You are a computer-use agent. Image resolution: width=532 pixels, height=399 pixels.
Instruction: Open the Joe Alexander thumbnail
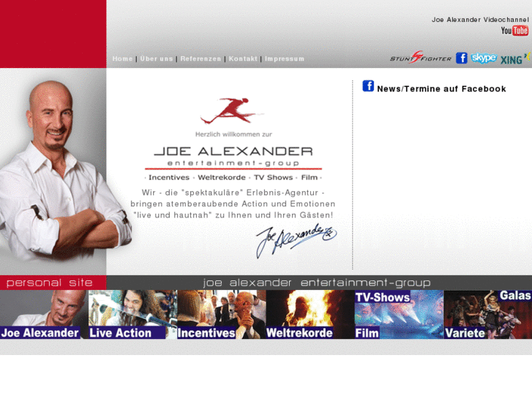44,315
